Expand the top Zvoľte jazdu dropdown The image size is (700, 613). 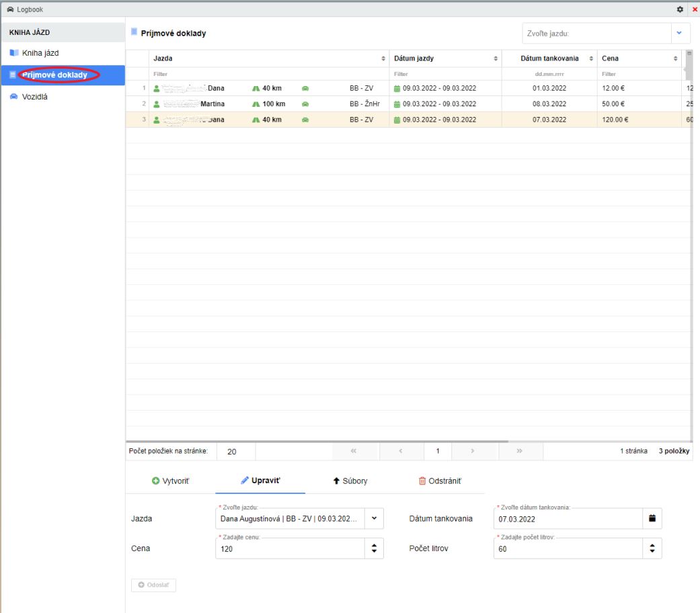coord(679,33)
